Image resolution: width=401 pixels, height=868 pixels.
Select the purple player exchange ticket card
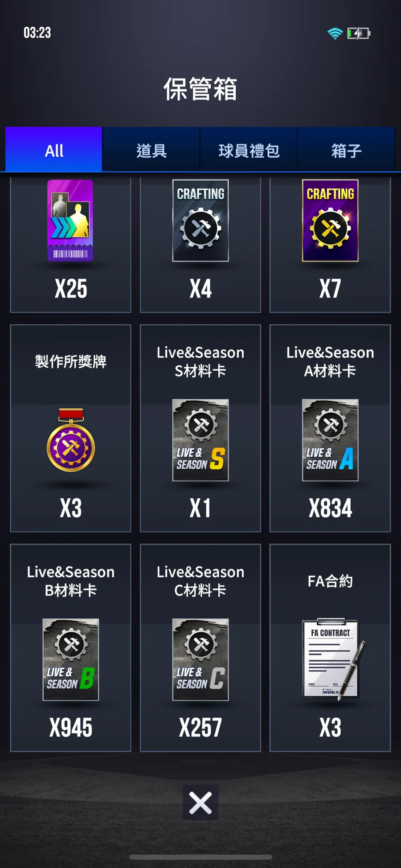point(70,220)
